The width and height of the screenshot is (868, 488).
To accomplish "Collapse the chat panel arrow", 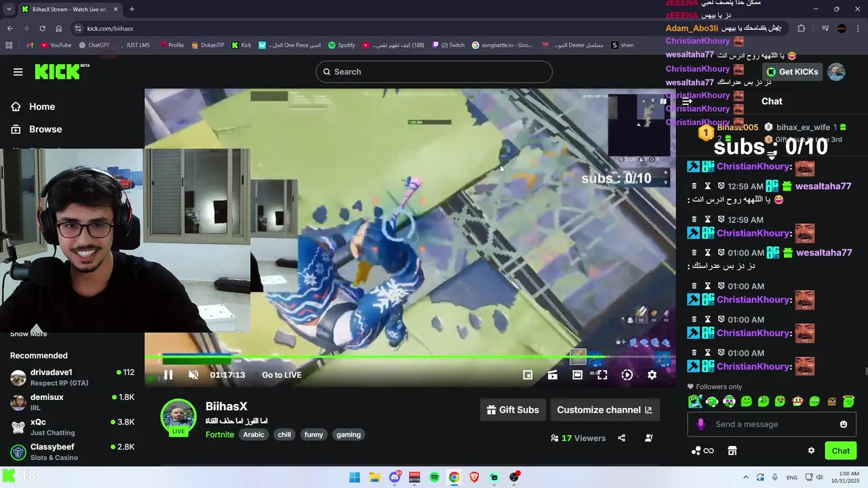I will (x=687, y=101).
